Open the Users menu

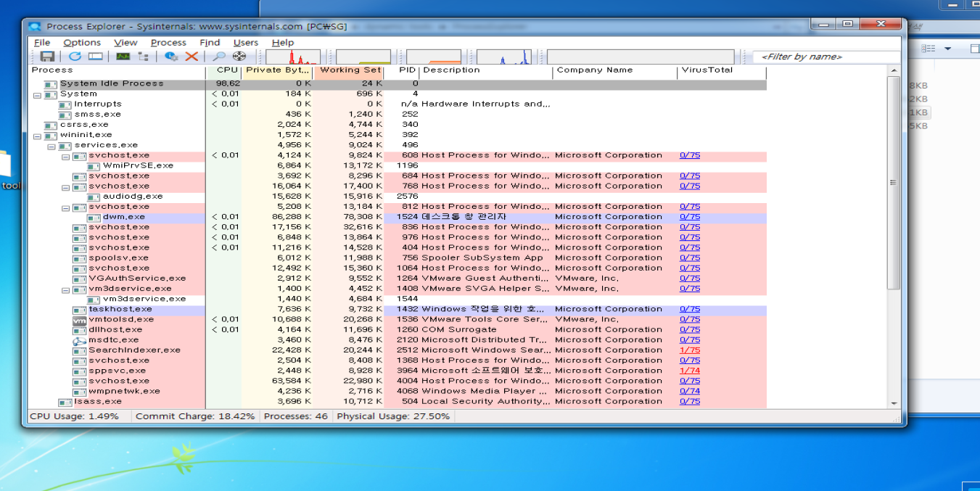click(x=246, y=43)
